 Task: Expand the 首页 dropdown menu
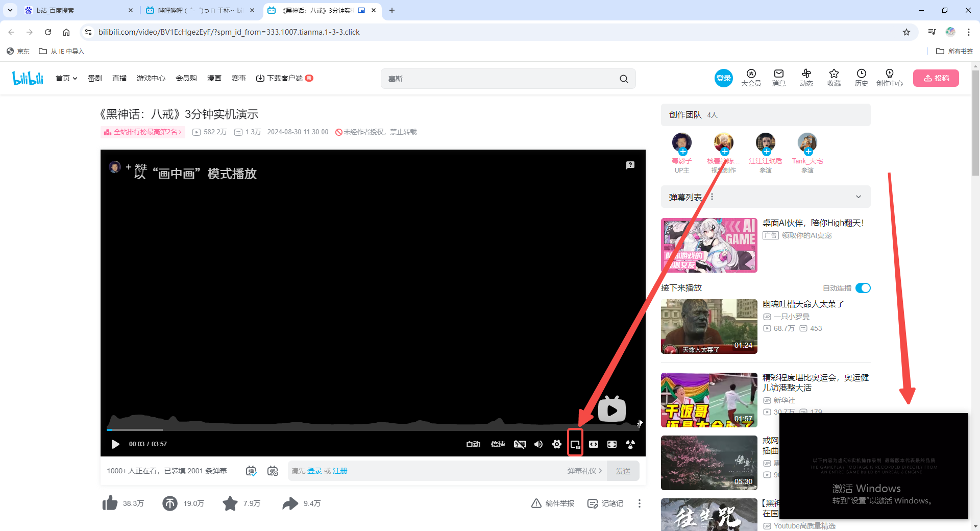tap(66, 78)
